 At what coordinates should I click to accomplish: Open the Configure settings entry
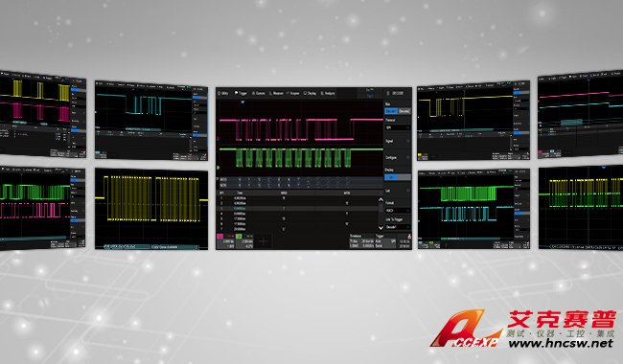[398, 158]
